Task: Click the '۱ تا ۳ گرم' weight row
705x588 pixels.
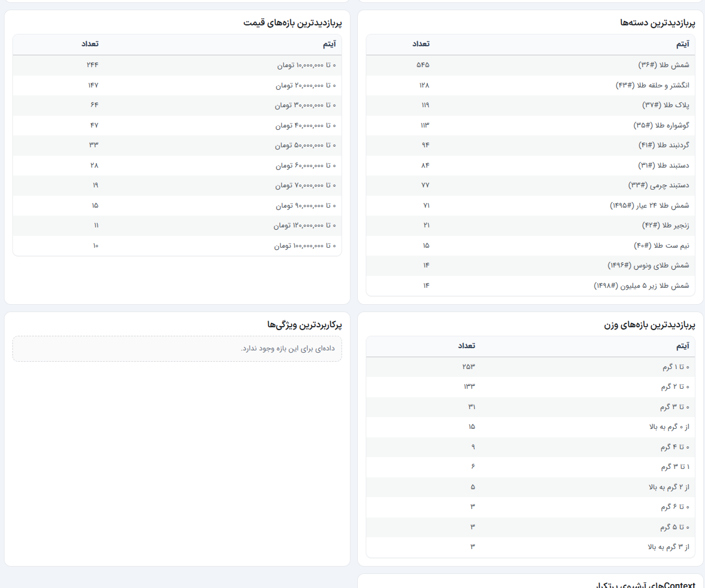Action: (531, 467)
